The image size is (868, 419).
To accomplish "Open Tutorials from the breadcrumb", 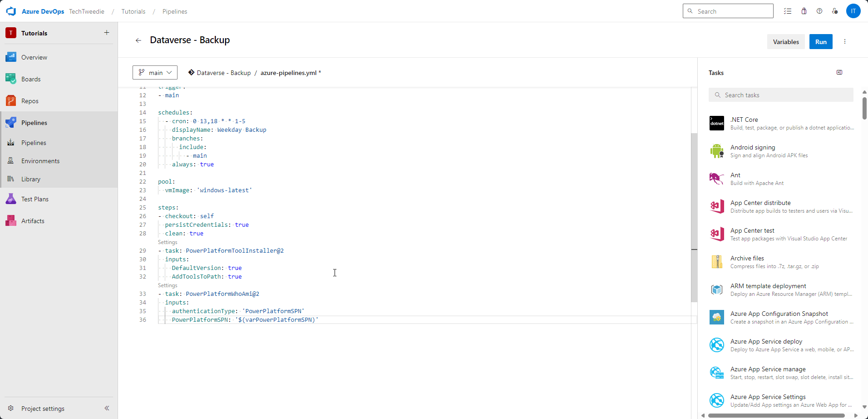I will pyautogui.click(x=133, y=11).
